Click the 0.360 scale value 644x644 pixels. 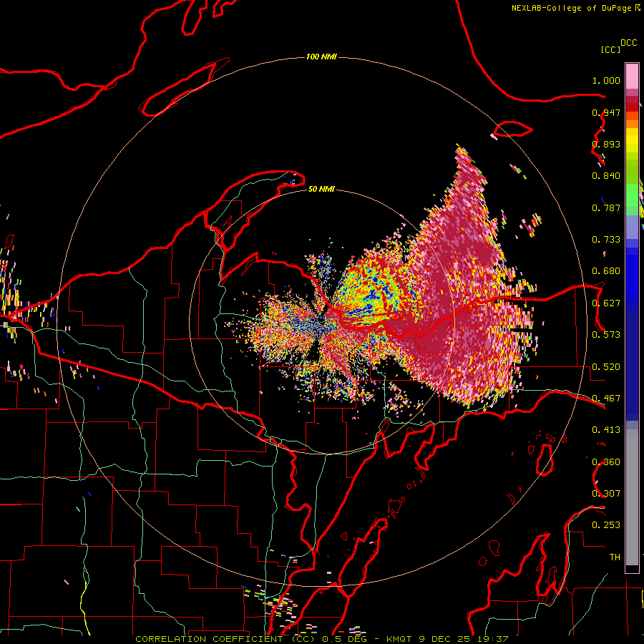(606, 462)
